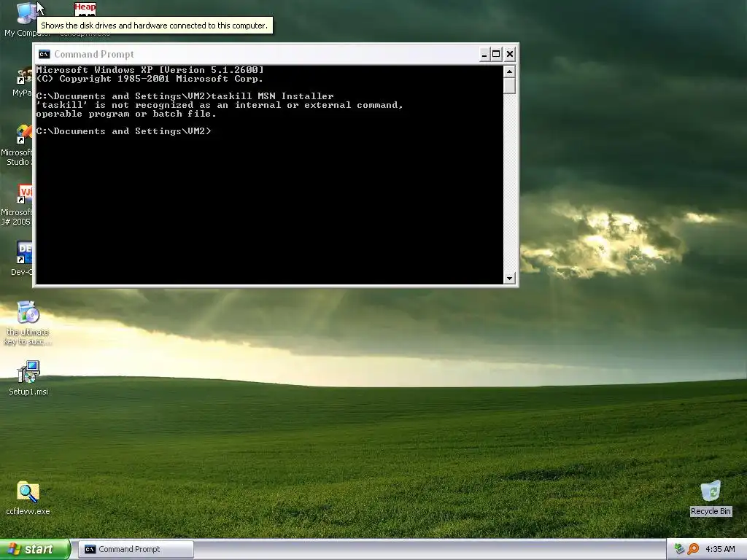Click the 'is not recognized as an internal' error line
The image size is (747, 560).
tap(220, 105)
